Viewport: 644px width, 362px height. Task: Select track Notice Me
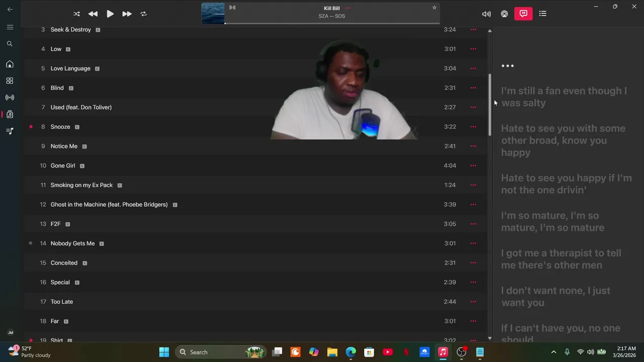click(x=255, y=146)
